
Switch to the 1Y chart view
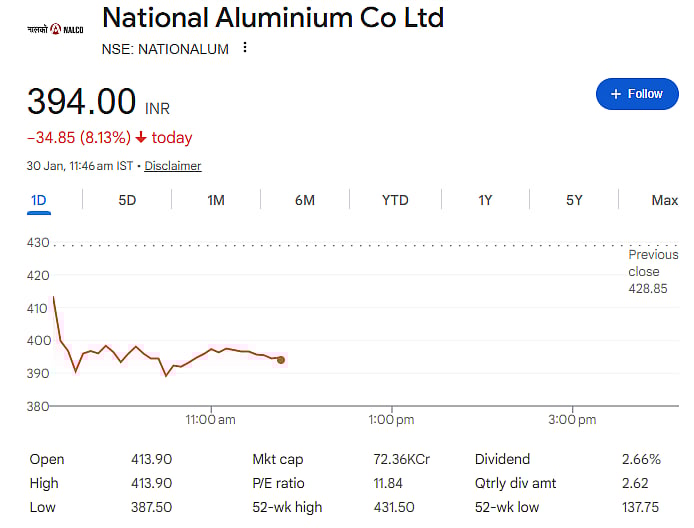[x=485, y=200]
